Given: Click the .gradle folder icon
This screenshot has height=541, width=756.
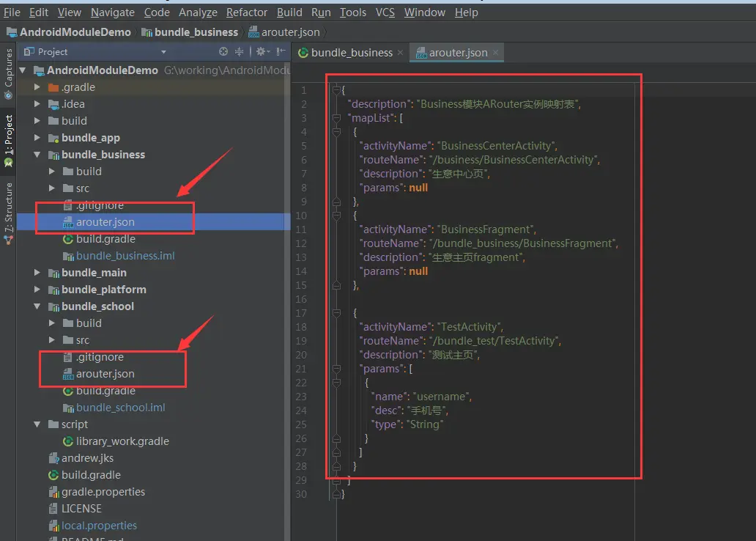Looking at the screenshot, I should pos(53,87).
